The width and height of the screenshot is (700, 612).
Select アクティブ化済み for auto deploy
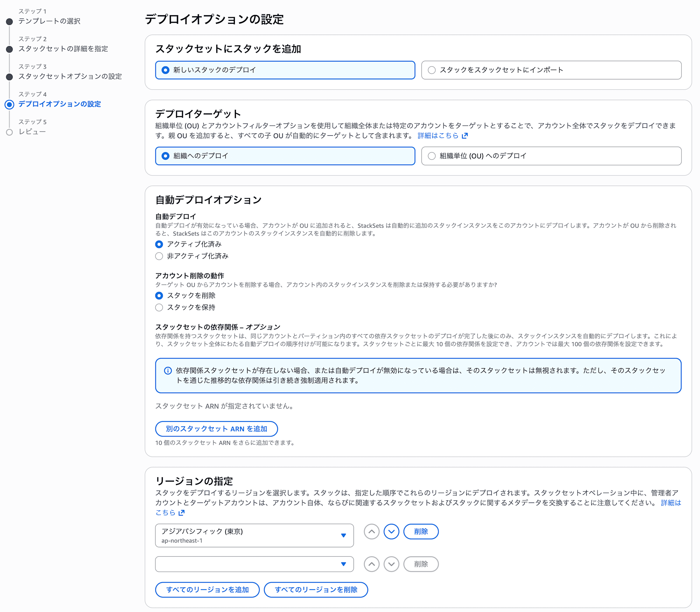159,244
